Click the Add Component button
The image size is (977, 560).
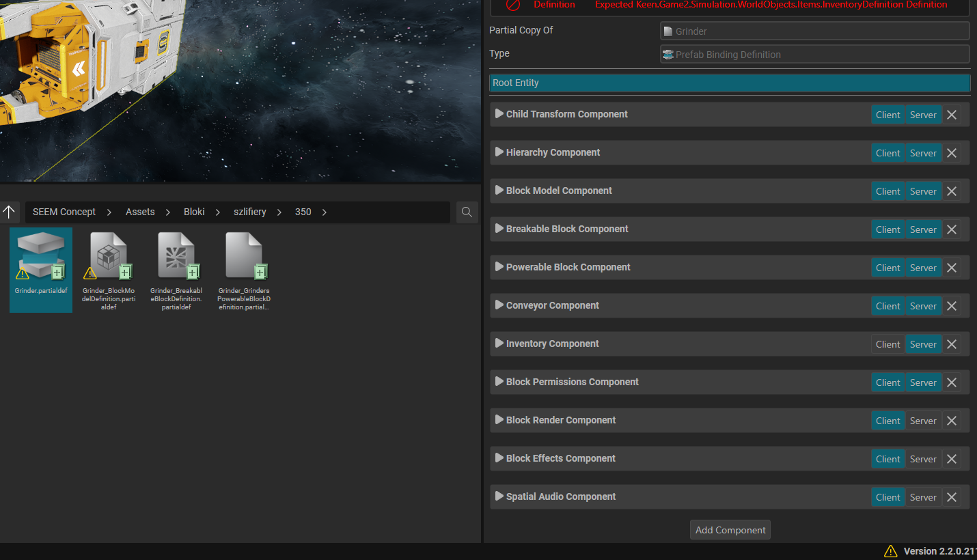click(730, 530)
